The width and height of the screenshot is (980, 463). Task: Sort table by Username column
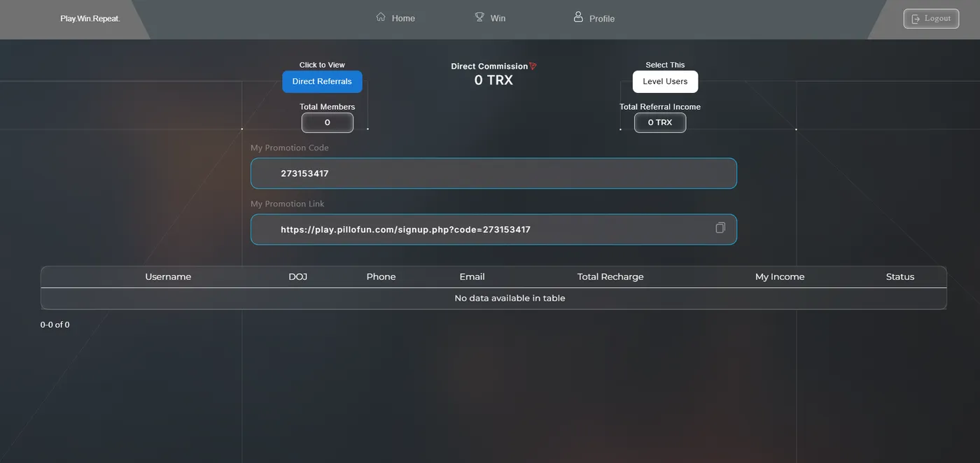click(x=168, y=277)
